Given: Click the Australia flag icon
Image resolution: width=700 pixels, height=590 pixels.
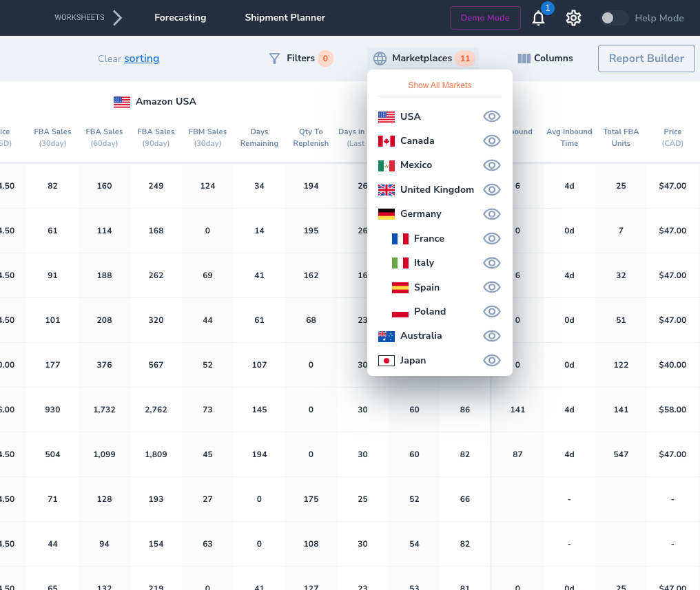Looking at the screenshot, I should click(387, 336).
